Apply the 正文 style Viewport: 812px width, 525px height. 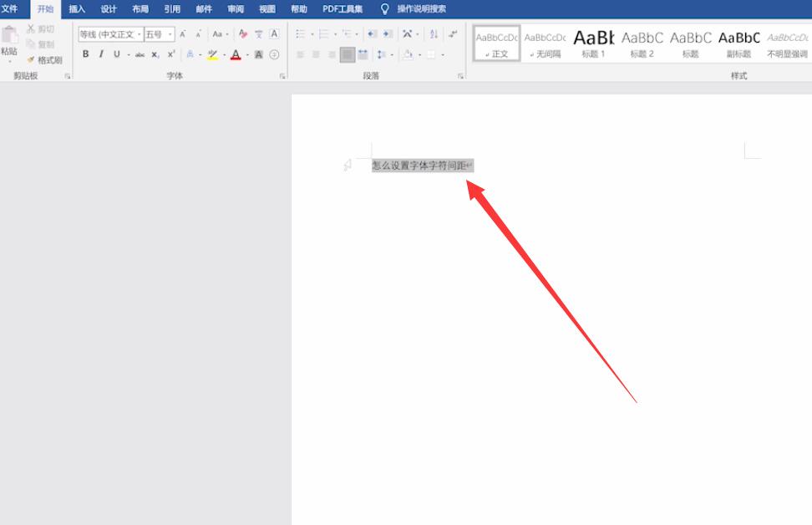pos(496,43)
